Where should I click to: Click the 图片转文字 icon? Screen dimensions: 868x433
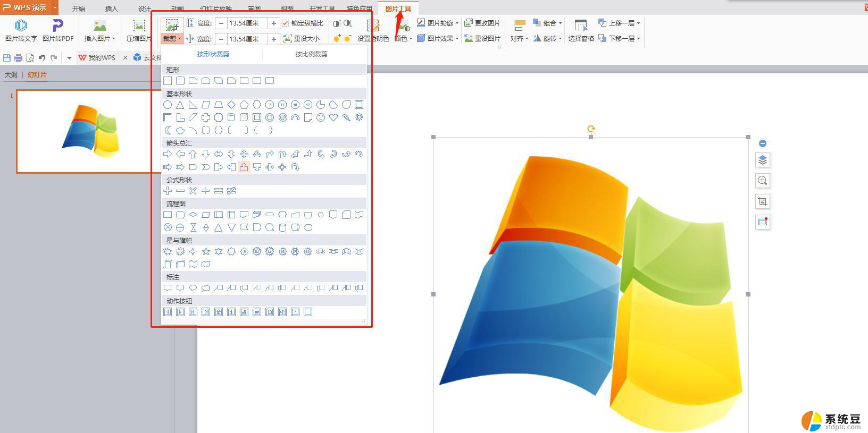coord(21,26)
